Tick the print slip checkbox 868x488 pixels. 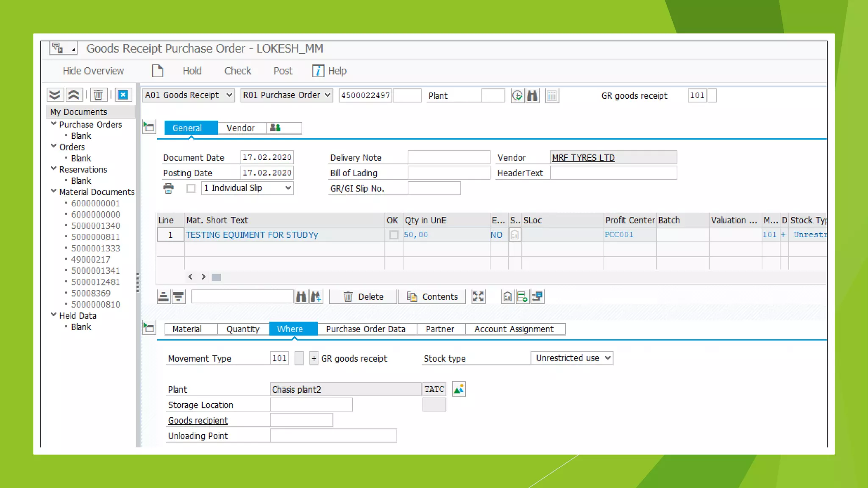click(x=191, y=188)
